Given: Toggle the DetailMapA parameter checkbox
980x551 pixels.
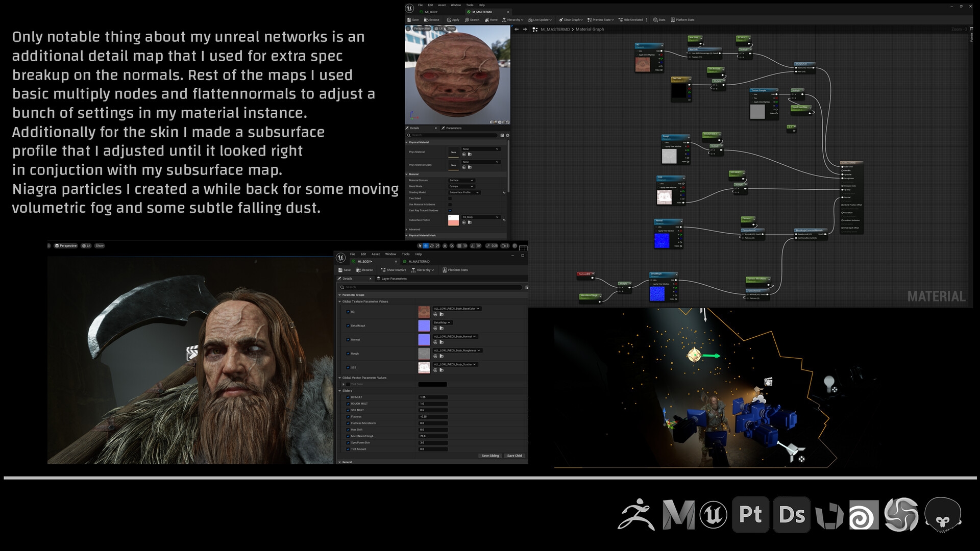Looking at the screenshot, I should pos(348,325).
